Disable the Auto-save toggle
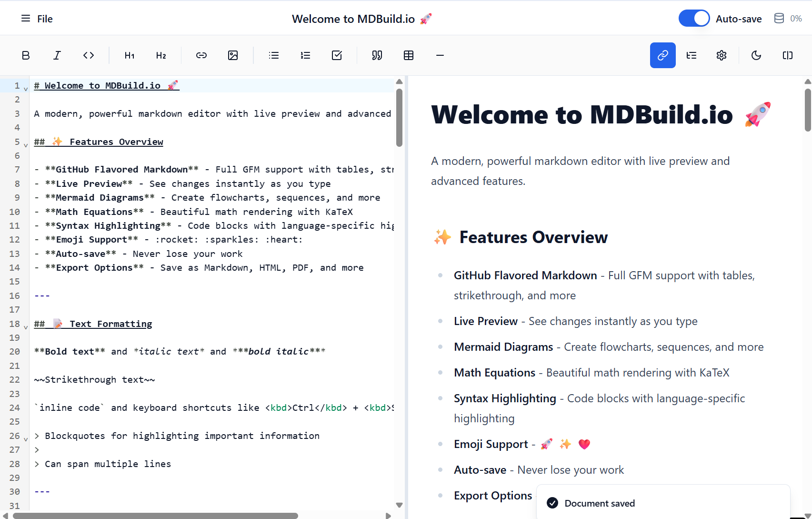 694,18
